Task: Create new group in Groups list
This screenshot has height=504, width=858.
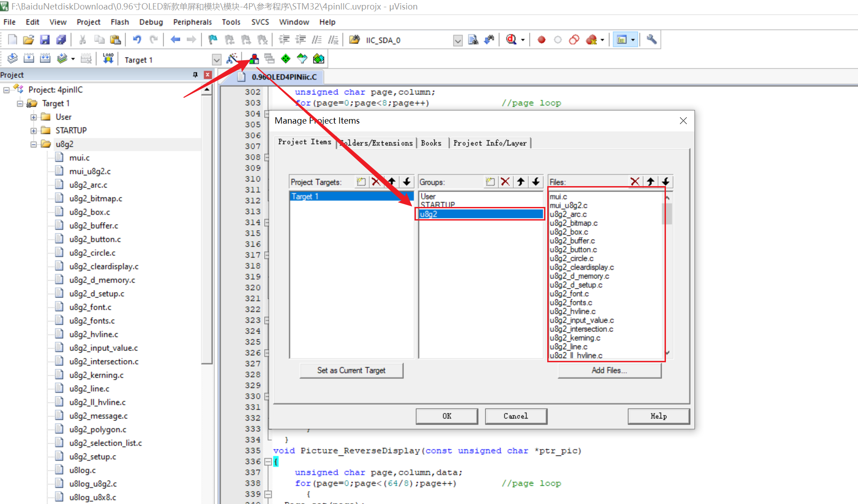Action: (490, 182)
